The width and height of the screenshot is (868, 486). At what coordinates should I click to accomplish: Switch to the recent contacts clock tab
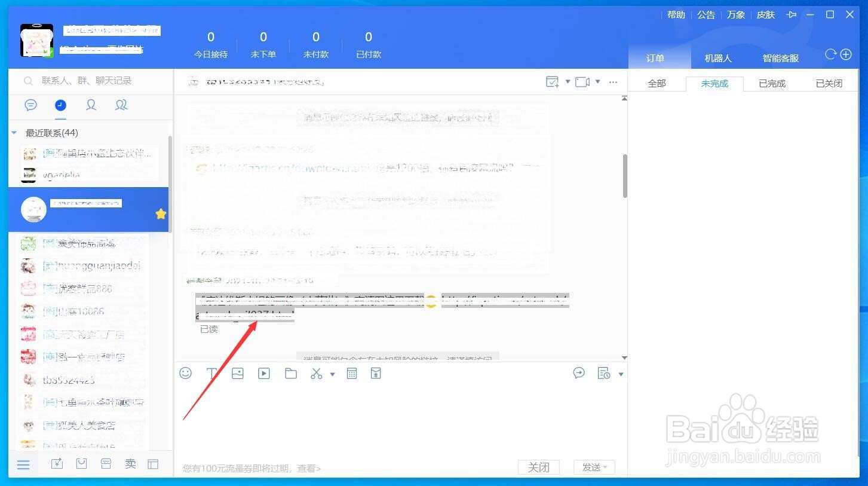tap(60, 105)
